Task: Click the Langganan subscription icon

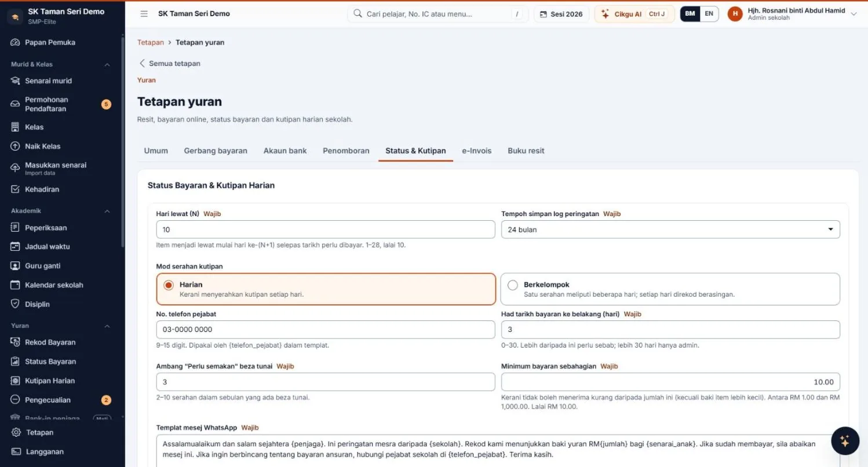Action: (x=16, y=451)
